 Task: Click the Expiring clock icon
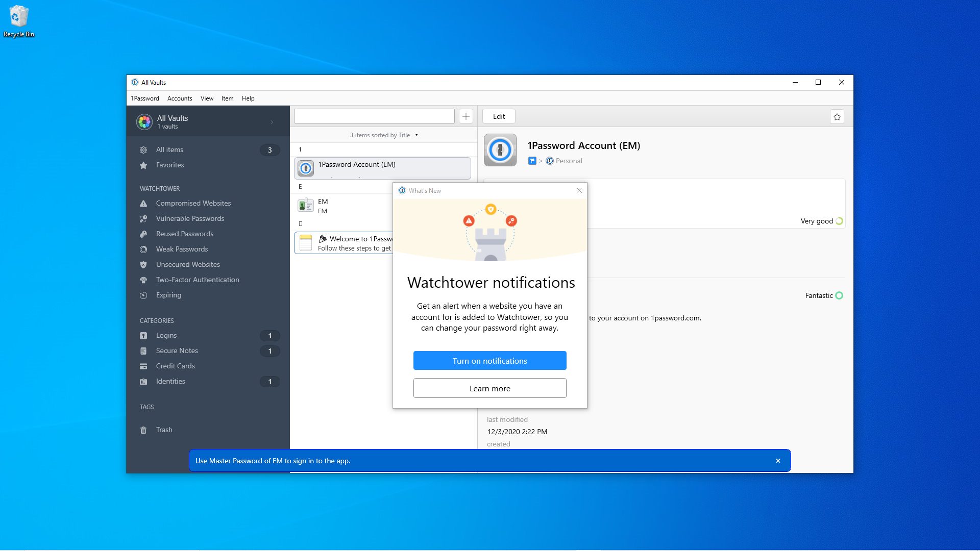click(x=143, y=295)
